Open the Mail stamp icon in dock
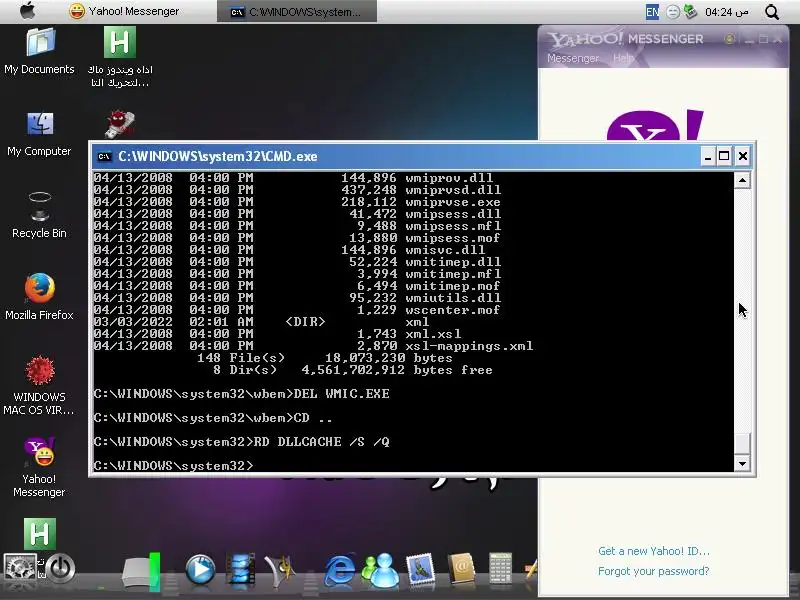800x600 pixels. (420, 568)
